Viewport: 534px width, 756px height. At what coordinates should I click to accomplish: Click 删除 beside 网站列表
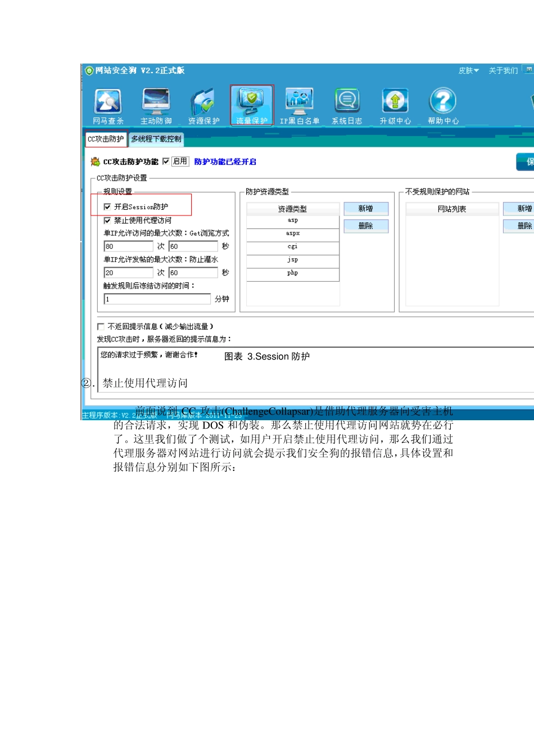pyautogui.click(x=518, y=226)
